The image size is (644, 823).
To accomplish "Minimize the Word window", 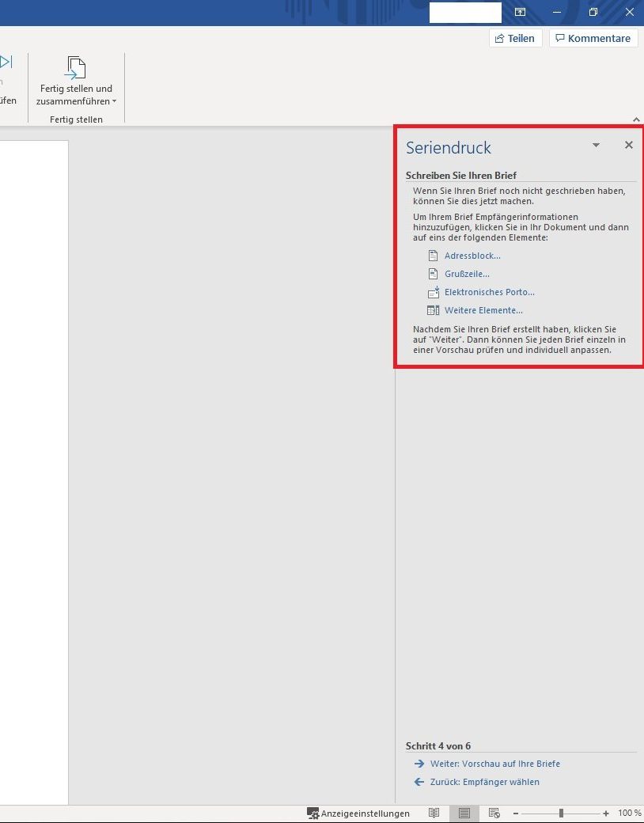I will [x=557, y=12].
